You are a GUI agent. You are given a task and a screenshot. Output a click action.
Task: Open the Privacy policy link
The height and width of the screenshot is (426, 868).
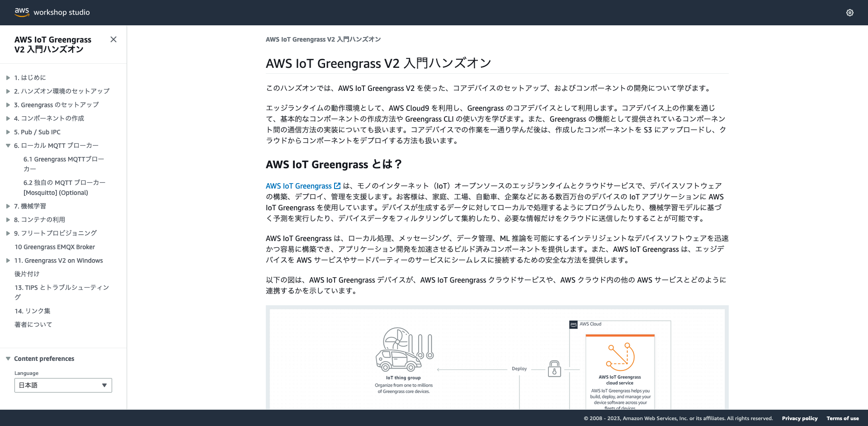pos(799,418)
